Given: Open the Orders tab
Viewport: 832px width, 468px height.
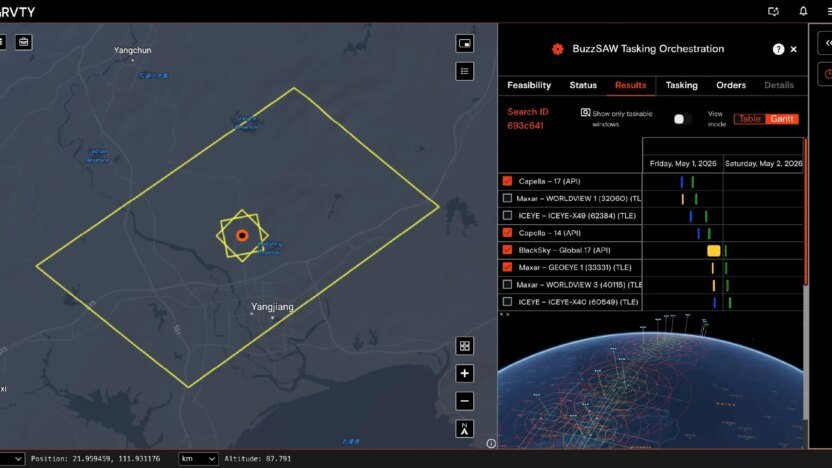Looking at the screenshot, I should pyautogui.click(x=731, y=85).
